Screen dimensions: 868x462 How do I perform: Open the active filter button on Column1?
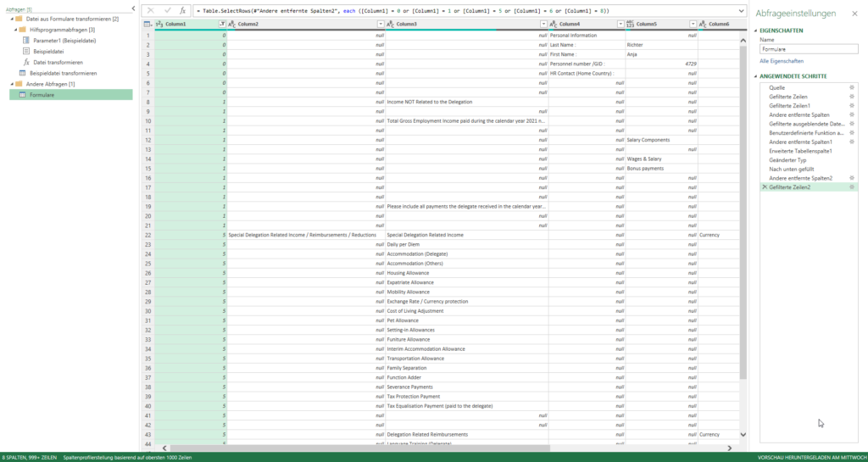click(222, 24)
